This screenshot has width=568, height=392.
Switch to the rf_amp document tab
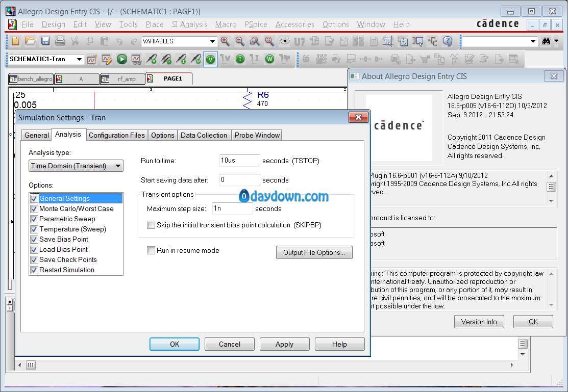pos(122,79)
